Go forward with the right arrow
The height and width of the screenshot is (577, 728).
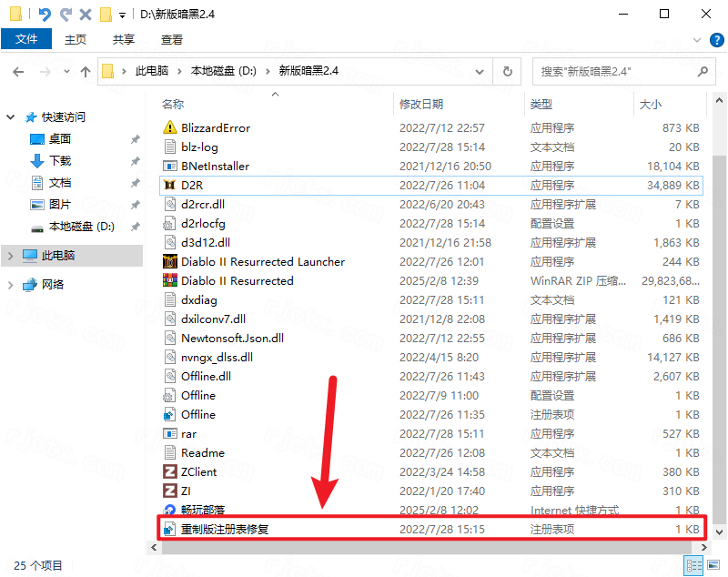pos(45,72)
